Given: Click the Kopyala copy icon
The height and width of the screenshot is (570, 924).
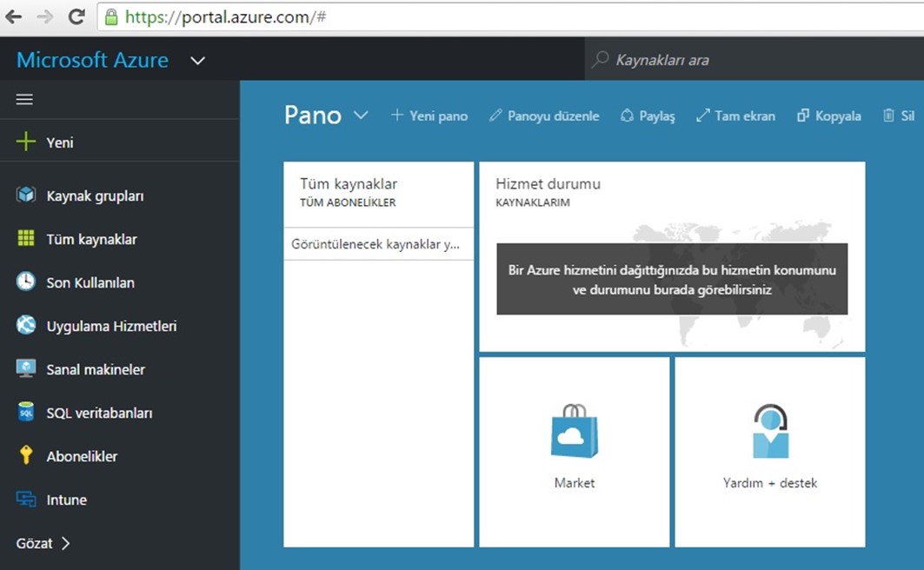Looking at the screenshot, I should 803,116.
